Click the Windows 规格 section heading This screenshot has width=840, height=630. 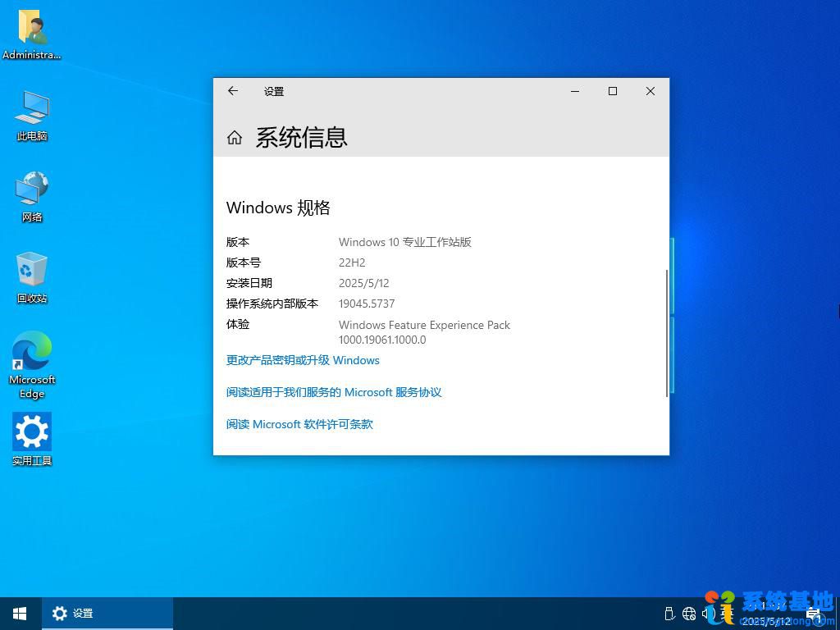278,208
